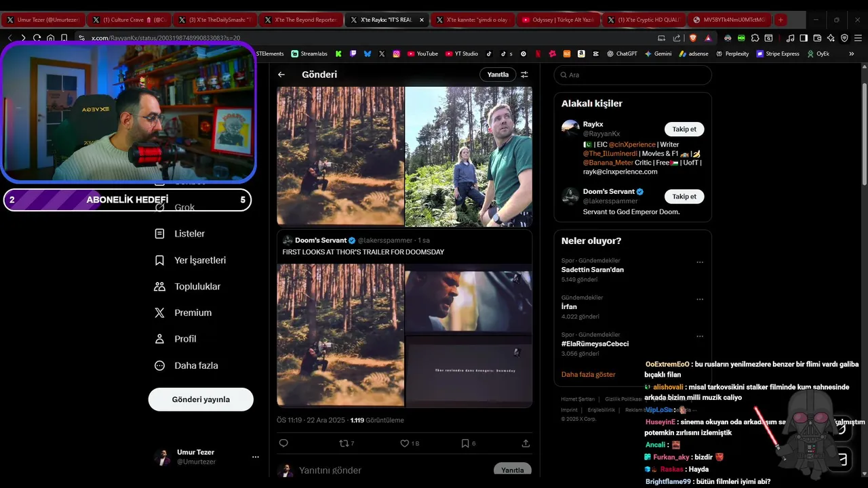Follow Doom's Servant with Takip et
Viewport: 868px width, 488px height.
point(684,197)
